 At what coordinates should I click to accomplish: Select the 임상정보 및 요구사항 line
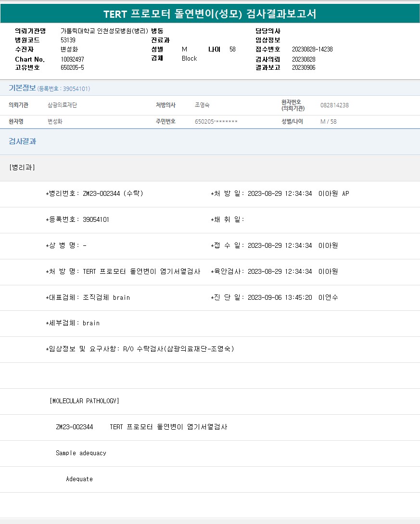point(140,349)
